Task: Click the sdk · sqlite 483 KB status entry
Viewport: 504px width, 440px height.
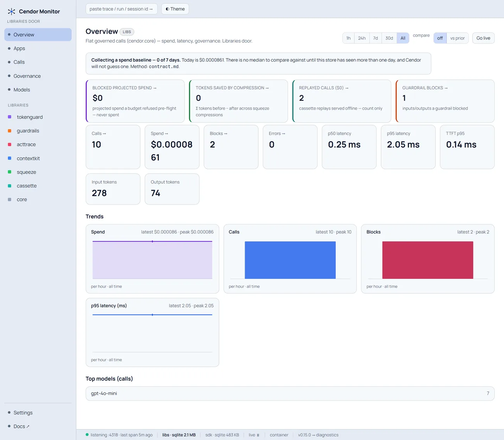Action: coord(222,435)
